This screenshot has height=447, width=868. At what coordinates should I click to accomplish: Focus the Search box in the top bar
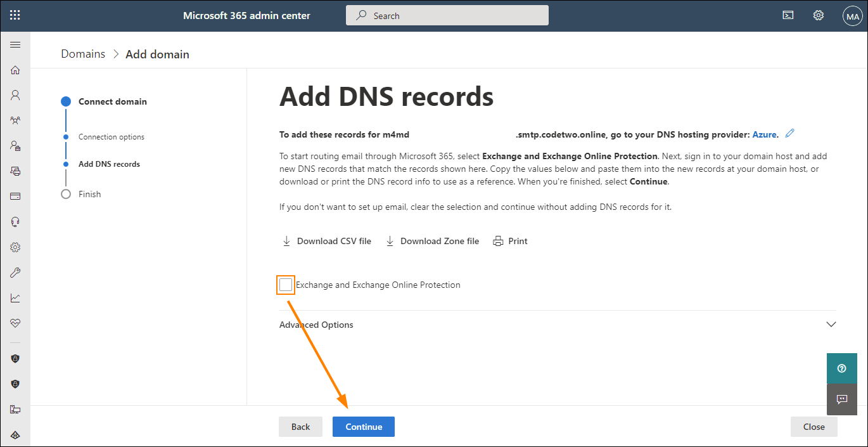447,15
